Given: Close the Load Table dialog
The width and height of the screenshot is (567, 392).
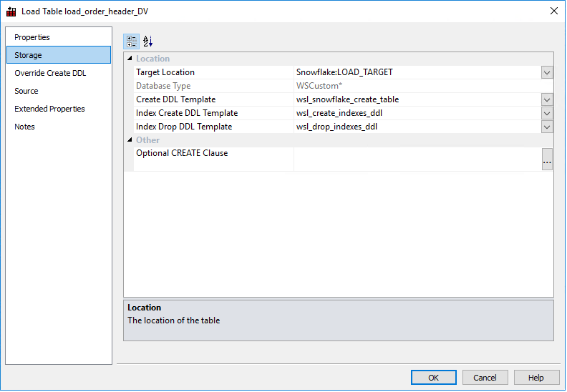Looking at the screenshot, I should [x=553, y=11].
